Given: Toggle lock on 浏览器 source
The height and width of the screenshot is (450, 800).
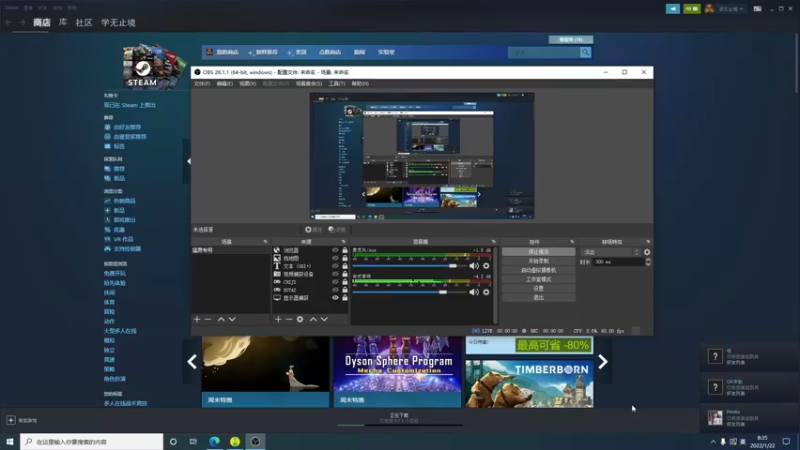Looking at the screenshot, I should click(345, 251).
